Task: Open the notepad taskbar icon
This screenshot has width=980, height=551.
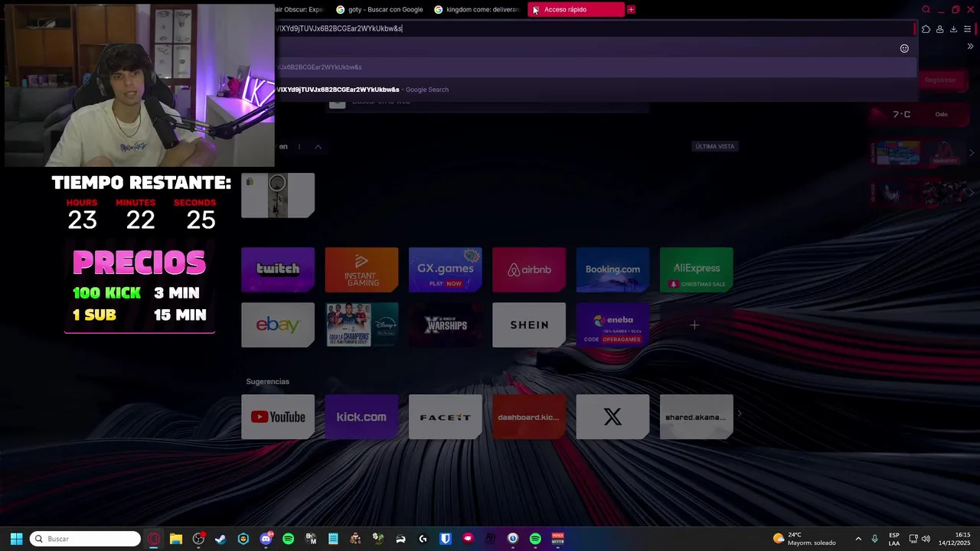Action: pyautogui.click(x=333, y=539)
